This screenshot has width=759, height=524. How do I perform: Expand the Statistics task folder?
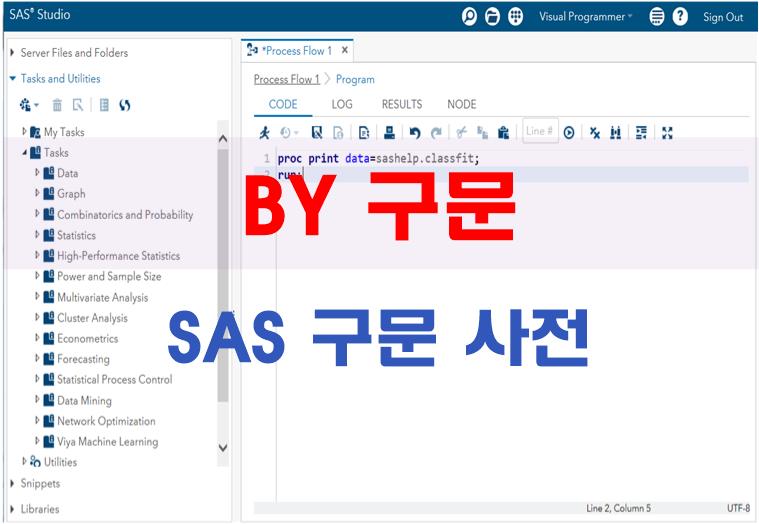pos(37,235)
